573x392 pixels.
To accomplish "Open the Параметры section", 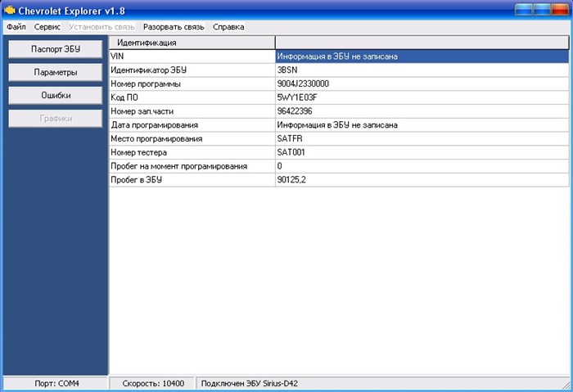I will (x=56, y=72).
